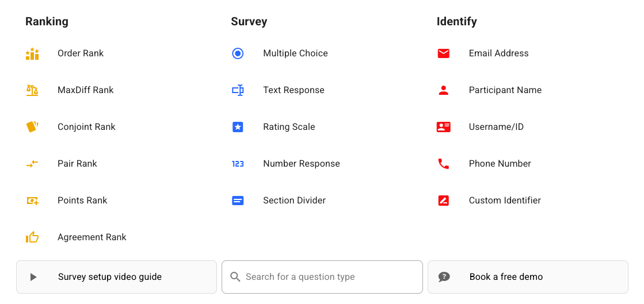Click the Multiple Choice radio icon
Image resolution: width=644 pixels, height=304 pixels.
[238, 53]
